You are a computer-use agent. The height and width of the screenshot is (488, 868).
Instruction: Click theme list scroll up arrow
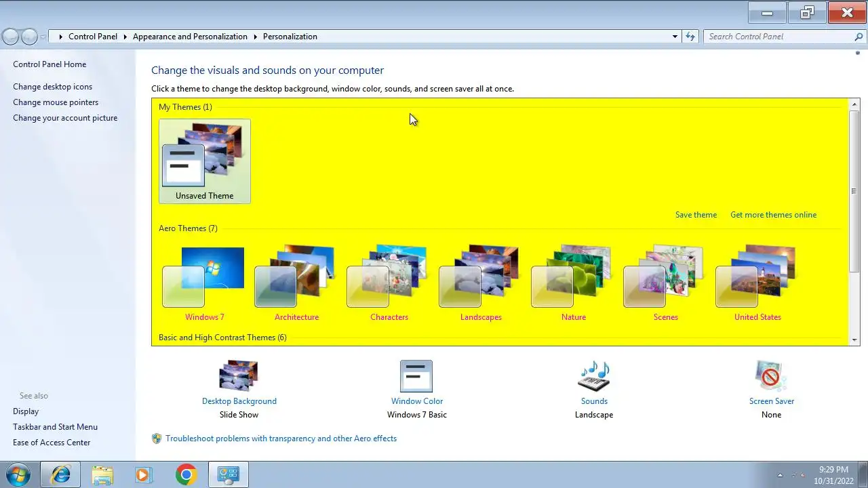pos(854,104)
